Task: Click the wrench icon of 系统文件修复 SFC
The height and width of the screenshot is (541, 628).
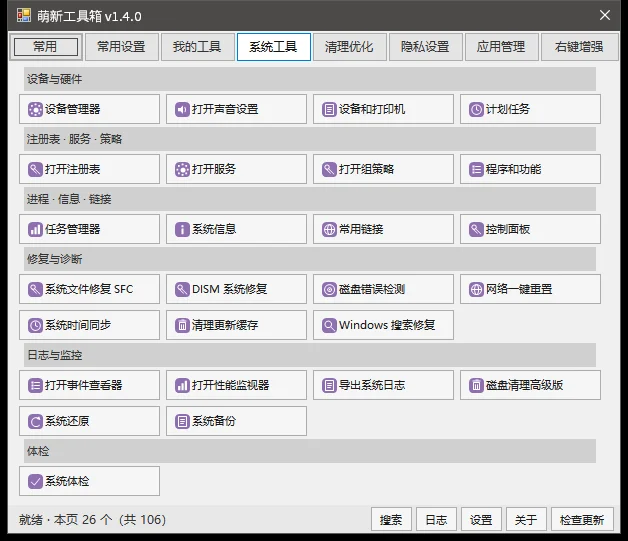Action: [35, 289]
